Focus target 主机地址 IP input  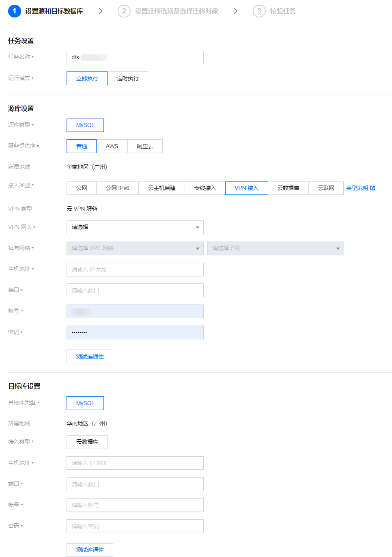[x=135, y=463]
